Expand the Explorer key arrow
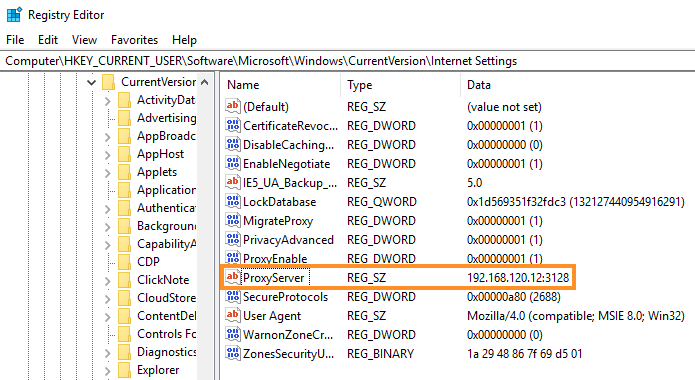The image size is (695, 380). pyautogui.click(x=108, y=371)
